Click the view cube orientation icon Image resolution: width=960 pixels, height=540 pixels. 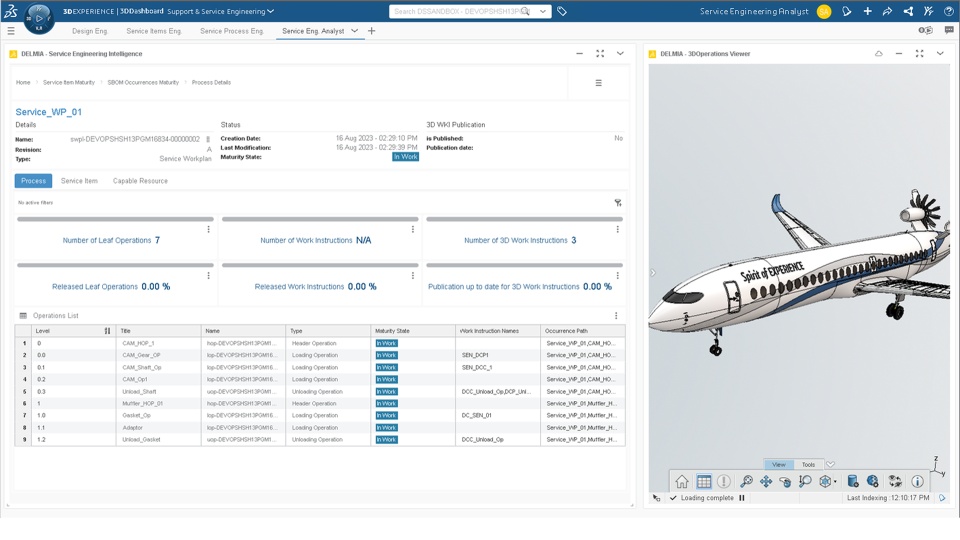click(825, 481)
